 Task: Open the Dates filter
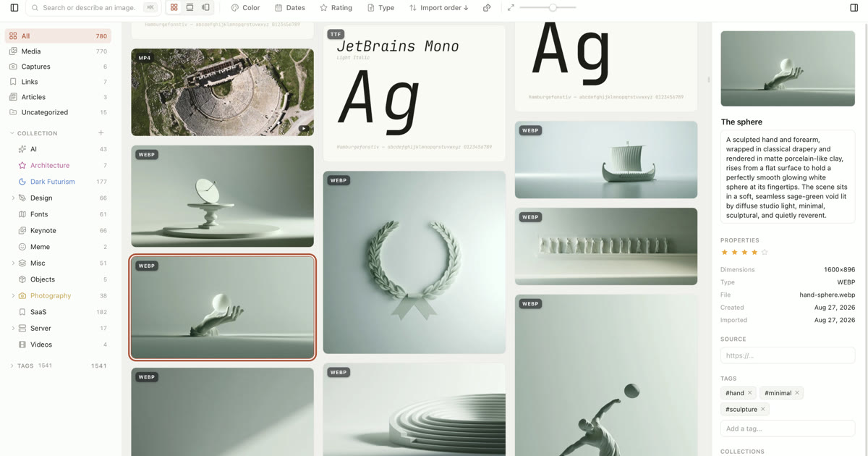pyautogui.click(x=290, y=8)
